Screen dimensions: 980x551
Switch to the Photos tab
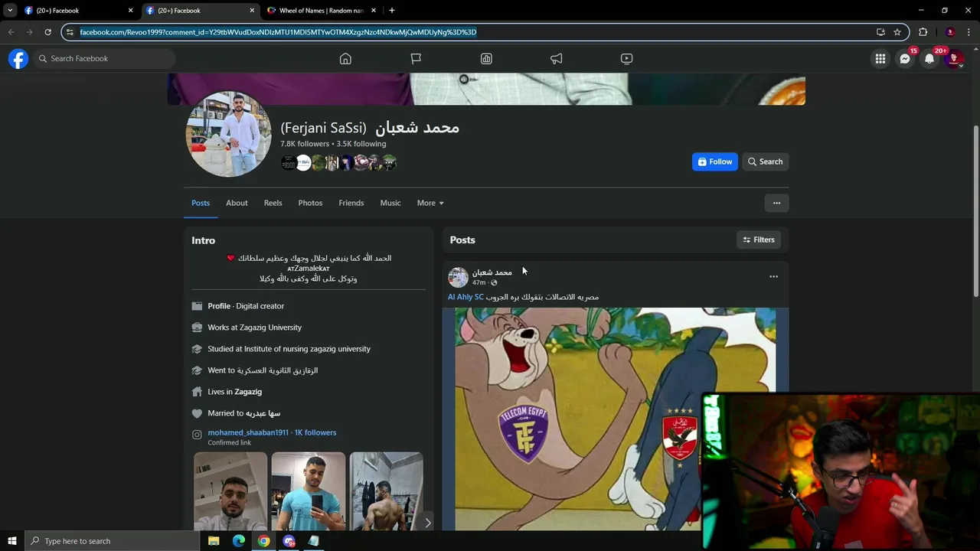point(310,203)
